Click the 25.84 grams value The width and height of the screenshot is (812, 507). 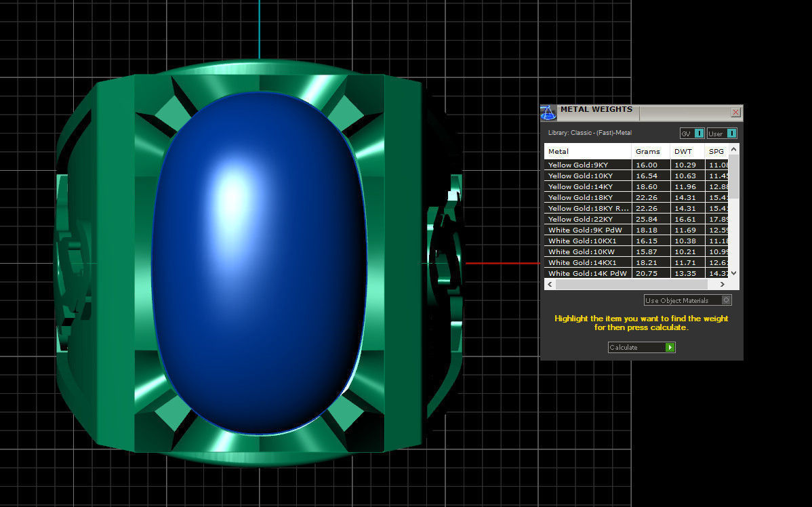(x=647, y=219)
